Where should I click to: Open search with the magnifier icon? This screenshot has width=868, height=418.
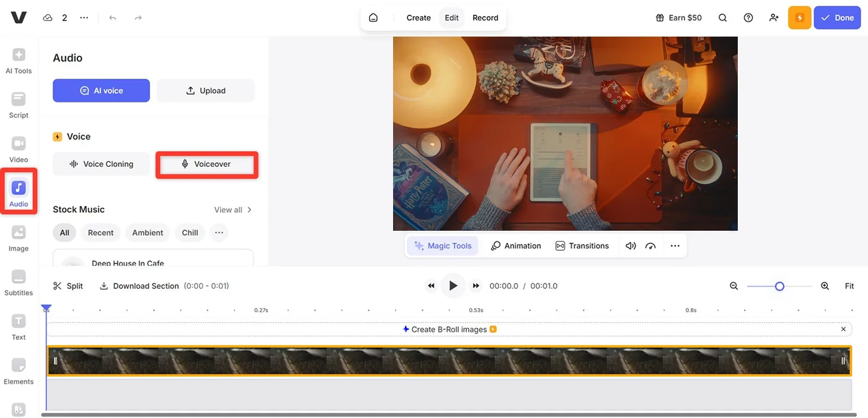(x=723, y=18)
